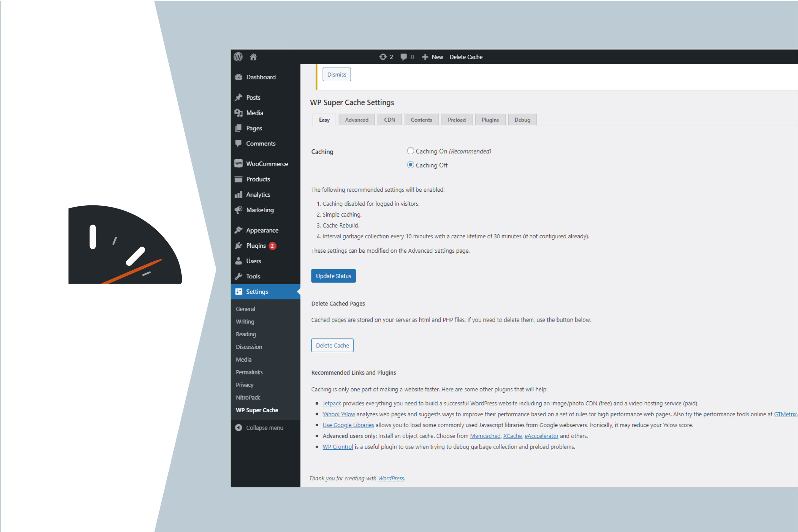Switch to the Preload tab
Image resolution: width=798 pixels, height=532 pixels.
click(457, 120)
